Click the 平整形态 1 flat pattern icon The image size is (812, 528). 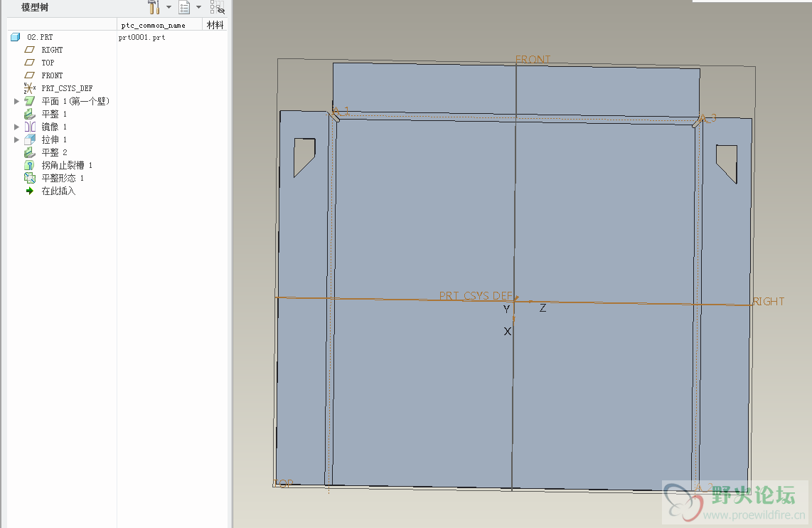[x=30, y=178]
